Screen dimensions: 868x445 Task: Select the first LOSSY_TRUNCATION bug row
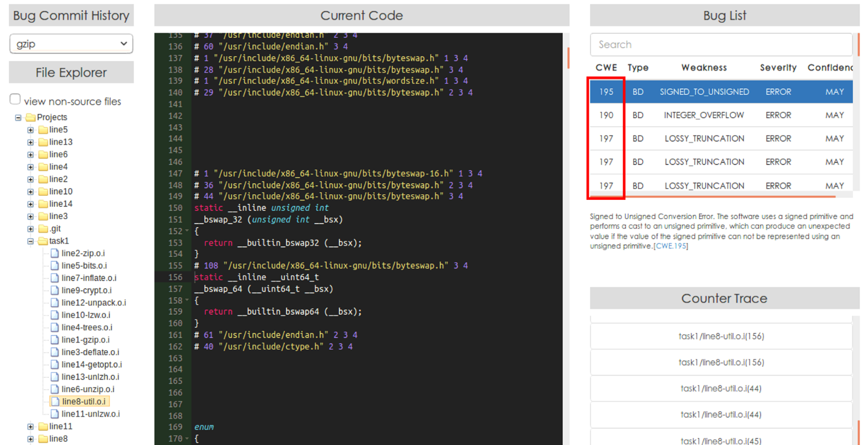[721, 139]
